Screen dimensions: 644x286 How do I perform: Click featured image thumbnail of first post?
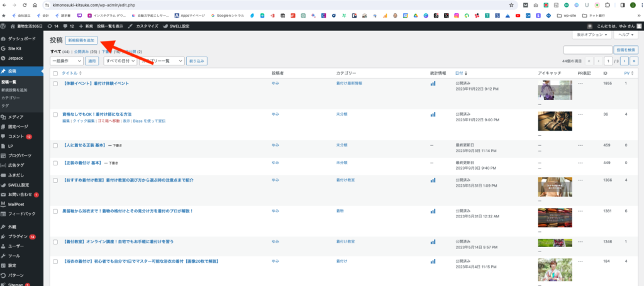[554, 91]
